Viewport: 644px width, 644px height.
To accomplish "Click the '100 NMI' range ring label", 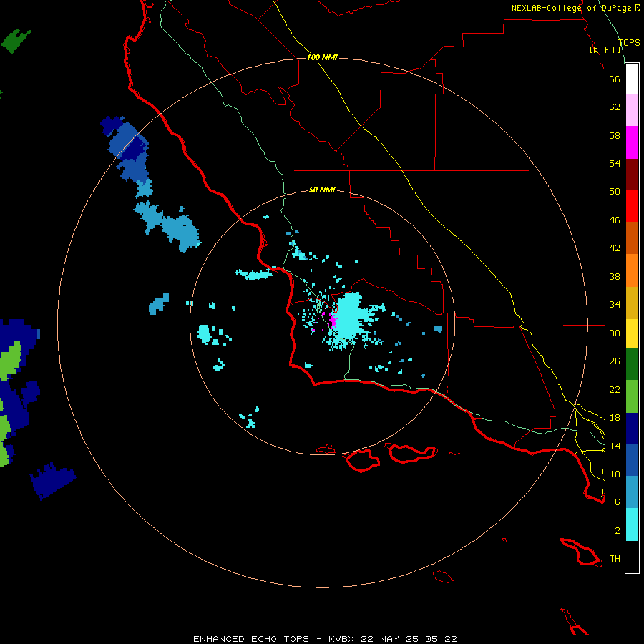I will tap(322, 57).
